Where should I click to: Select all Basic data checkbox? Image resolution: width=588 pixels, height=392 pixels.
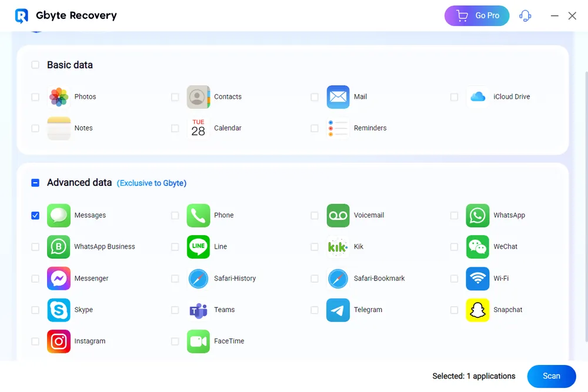pos(35,65)
